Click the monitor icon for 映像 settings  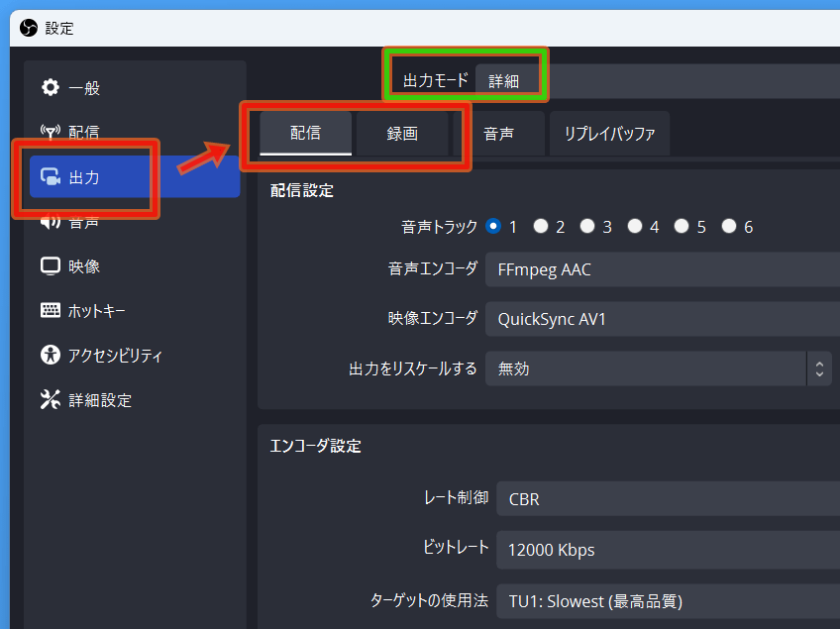pyautogui.click(x=51, y=266)
